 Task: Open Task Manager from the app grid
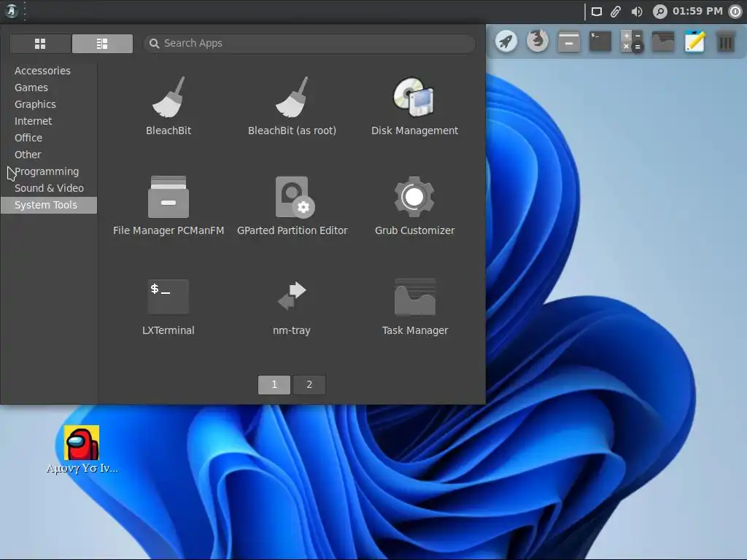tap(414, 307)
